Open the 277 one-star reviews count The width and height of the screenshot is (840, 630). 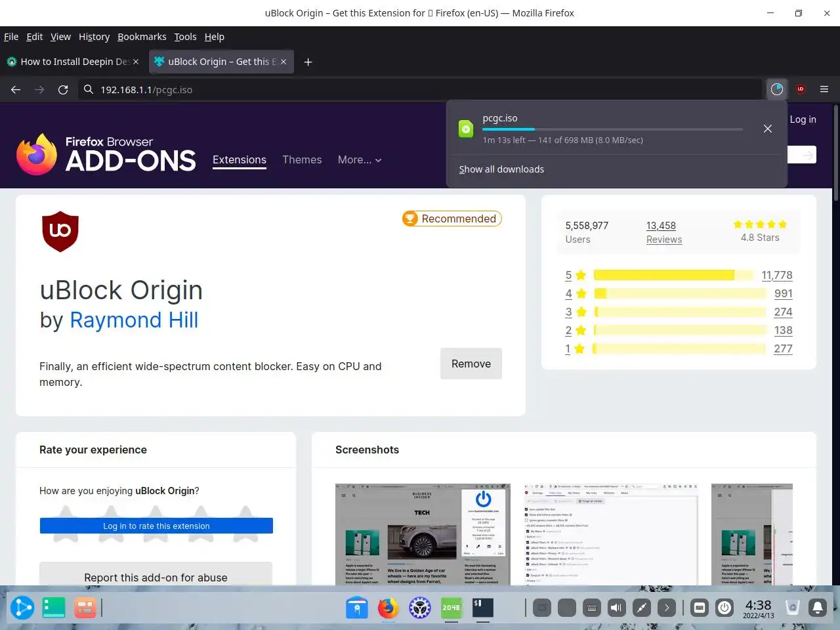click(x=783, y=348)
